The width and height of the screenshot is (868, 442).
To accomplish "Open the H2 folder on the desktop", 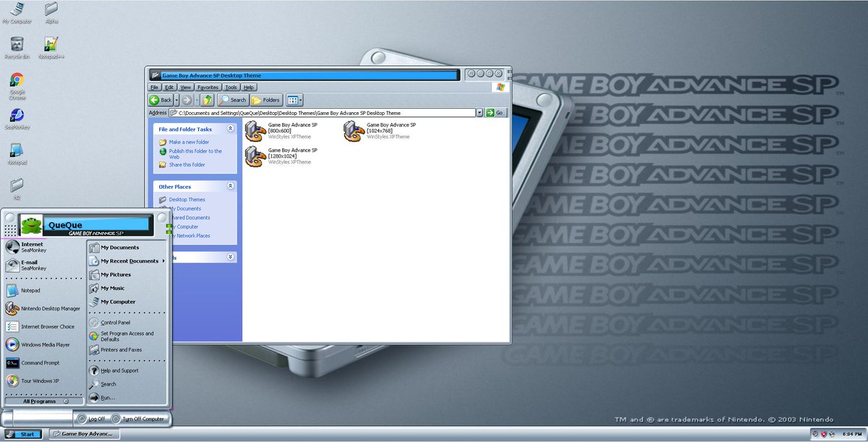I will 17,188.
